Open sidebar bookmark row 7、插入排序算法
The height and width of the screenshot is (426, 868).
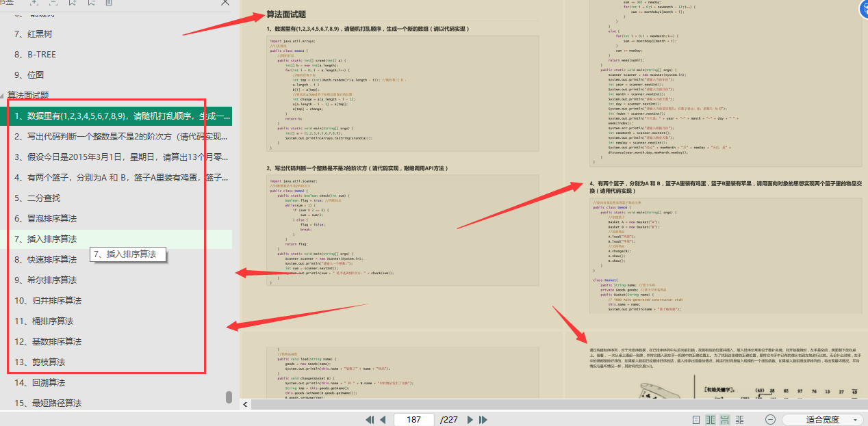coord(116,239)
